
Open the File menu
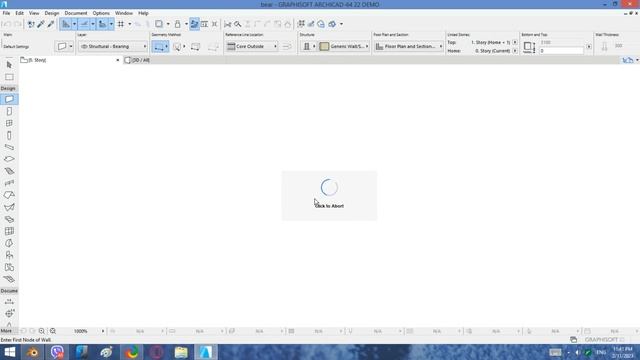click(6, 13)
